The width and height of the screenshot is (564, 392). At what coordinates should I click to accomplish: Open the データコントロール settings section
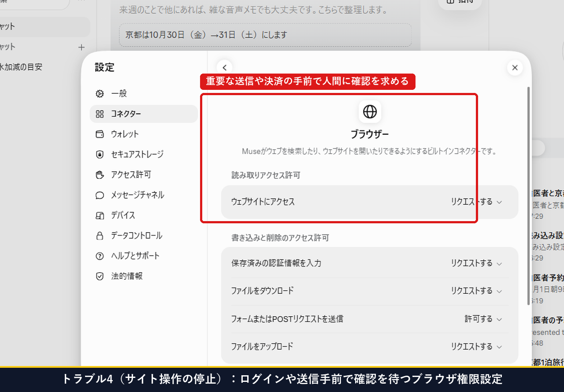coord(144,236)
